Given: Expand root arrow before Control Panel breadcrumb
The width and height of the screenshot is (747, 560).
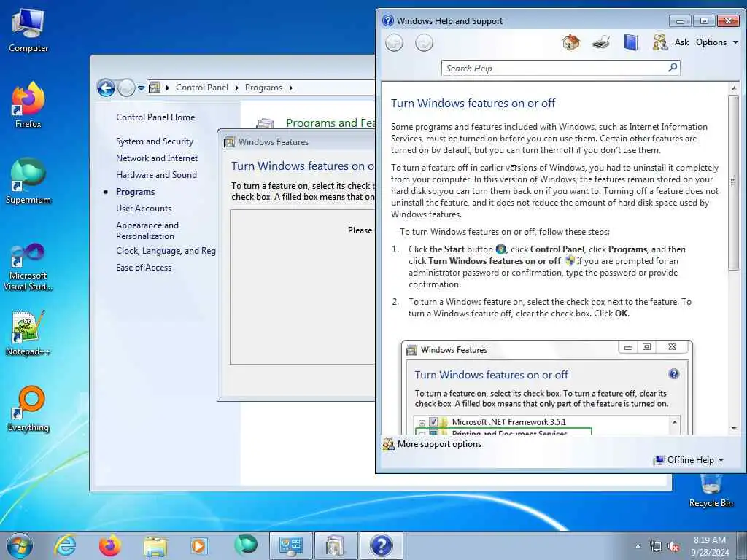Looking at the screenshot, I should point(167,87).
